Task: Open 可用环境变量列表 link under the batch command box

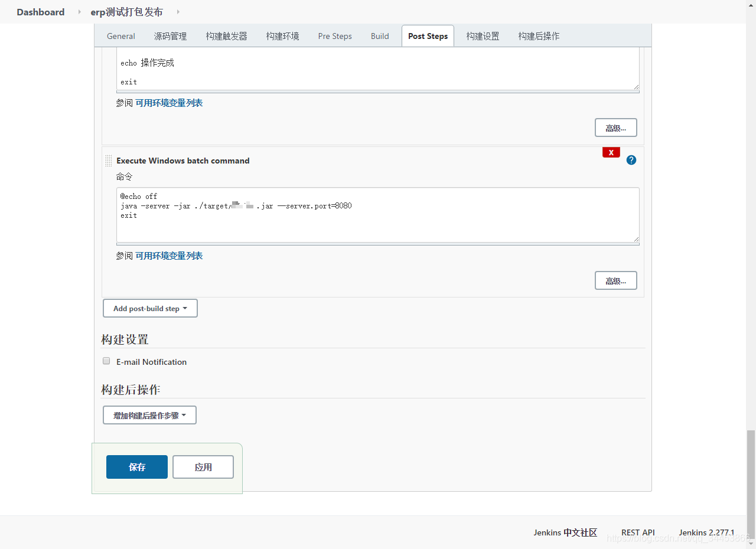Action: 170,256
